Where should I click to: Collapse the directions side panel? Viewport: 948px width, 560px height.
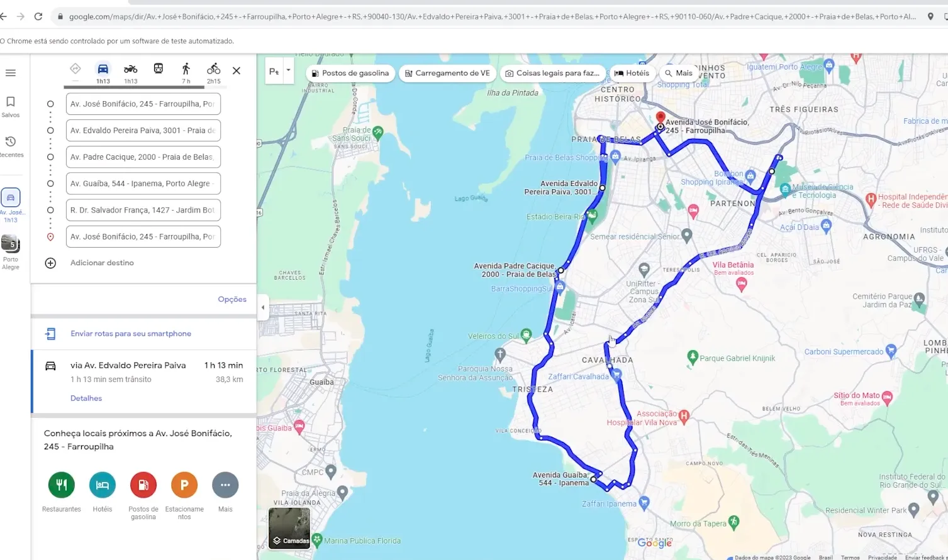click(x=263, y=307)
